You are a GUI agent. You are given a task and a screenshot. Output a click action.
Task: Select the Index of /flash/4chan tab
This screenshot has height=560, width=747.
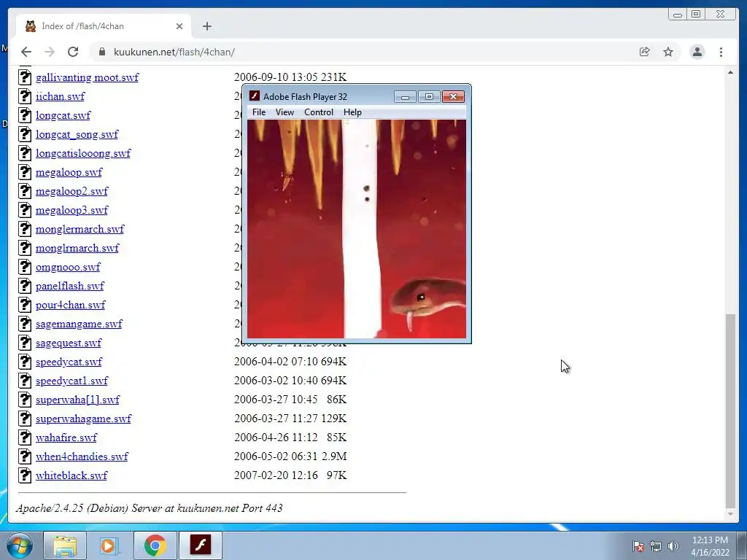(104, 26)
